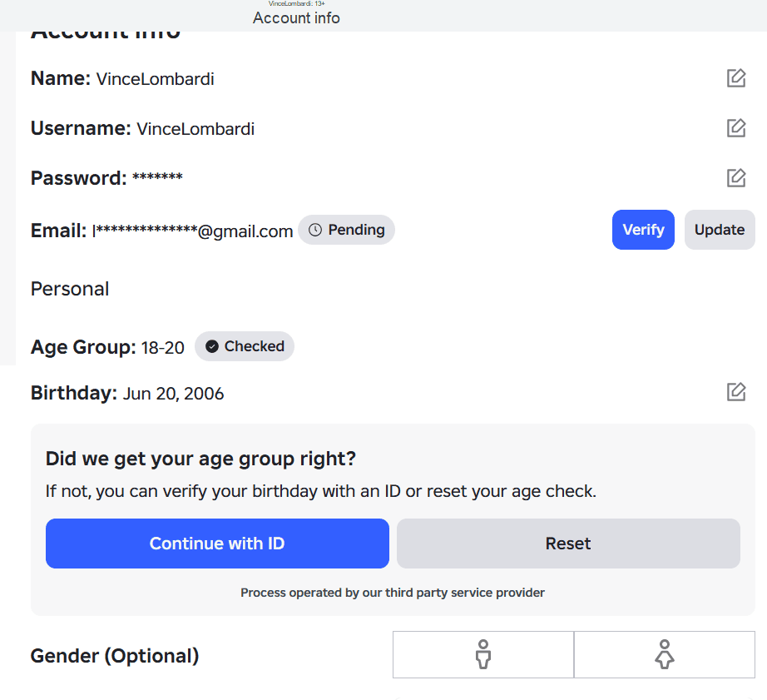Viewport: 767px width, 700px height.
Task: Click the Checked age badge
Action: coord(245,346)
